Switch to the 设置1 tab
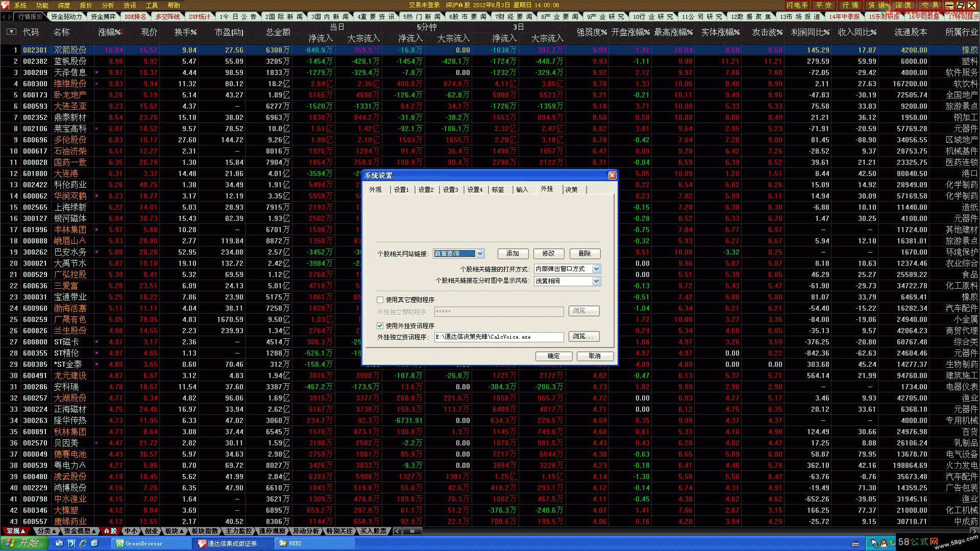The height and width of the screenshot is (551, 980). 401,190
